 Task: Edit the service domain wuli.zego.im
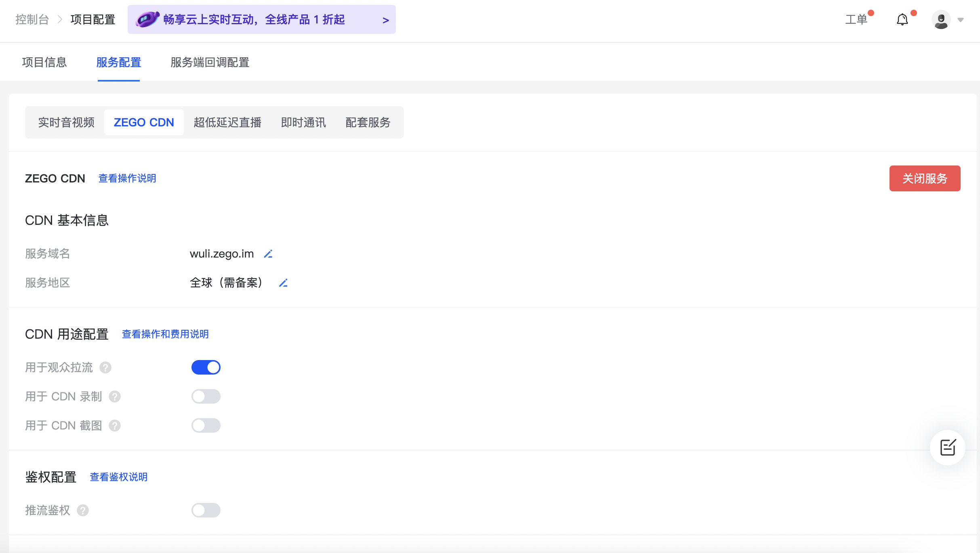(x=268, y=254)
